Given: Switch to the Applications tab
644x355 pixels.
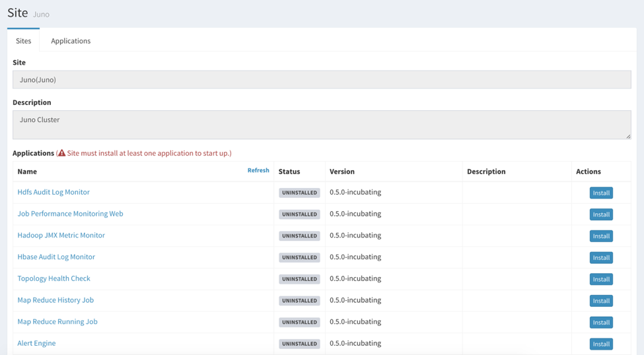Looking at the screenshot, I should click(x=71, y=41).
